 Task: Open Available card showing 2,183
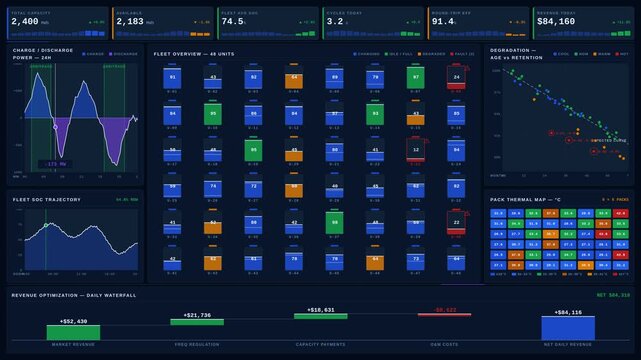(163, 23)
